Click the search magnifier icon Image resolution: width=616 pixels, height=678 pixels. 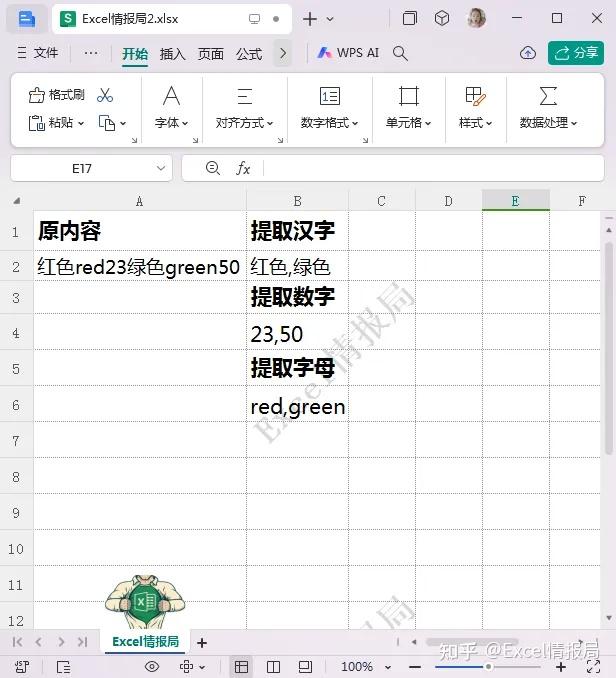[x=400, y=54]
